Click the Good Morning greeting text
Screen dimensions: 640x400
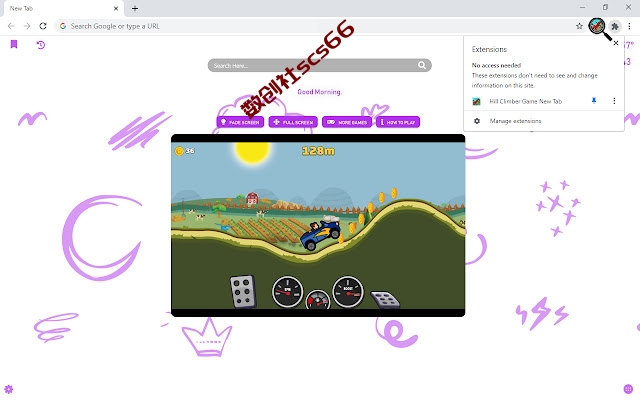[x=319, y=92]
